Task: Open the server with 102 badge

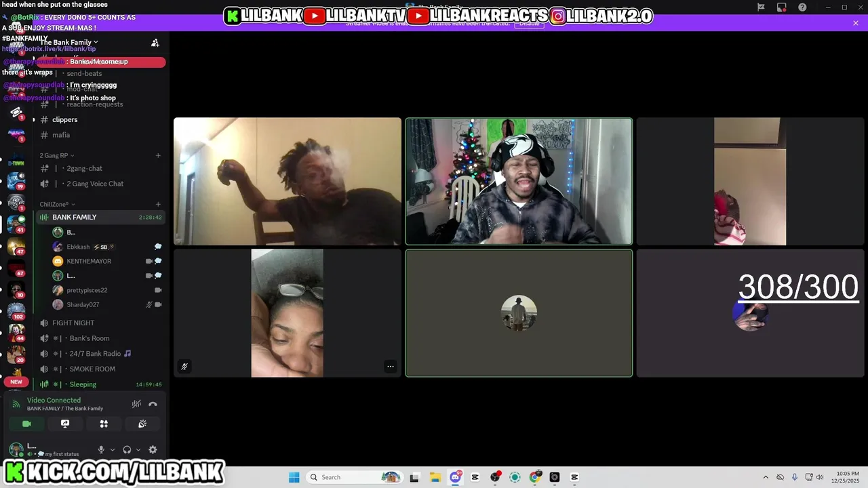Action: tap(16, 310)
